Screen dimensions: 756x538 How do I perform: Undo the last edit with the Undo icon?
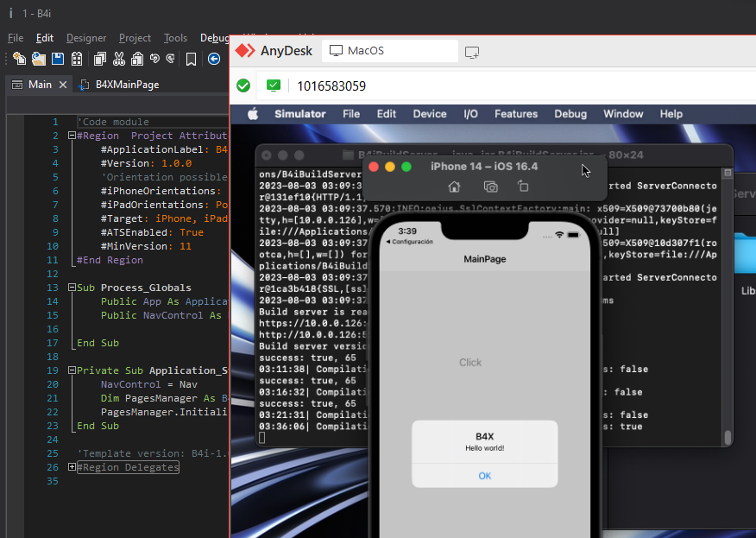click(154, 59)
